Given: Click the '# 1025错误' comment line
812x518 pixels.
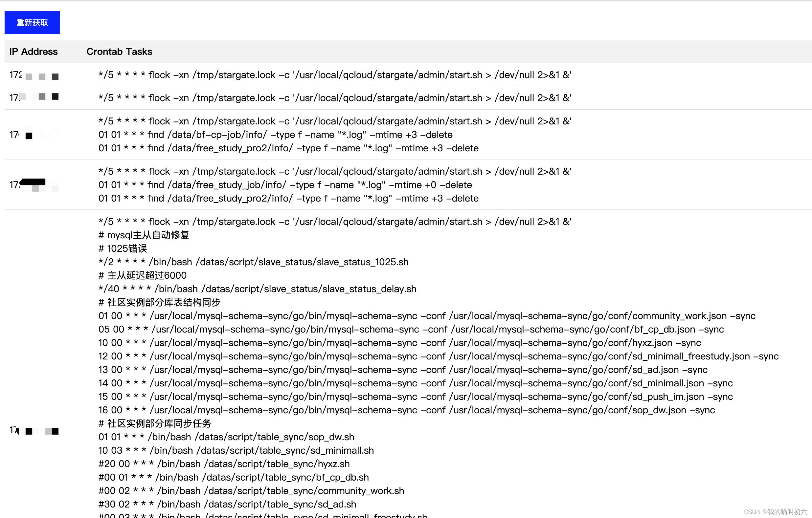Looking at the screenshot, I should pyautogui.click(x=123, y=248).
